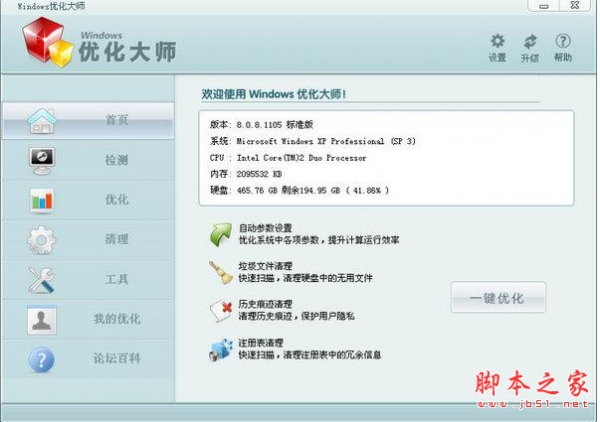Switch to the 检测 tab
600x422 pixels.
(88, 160)
